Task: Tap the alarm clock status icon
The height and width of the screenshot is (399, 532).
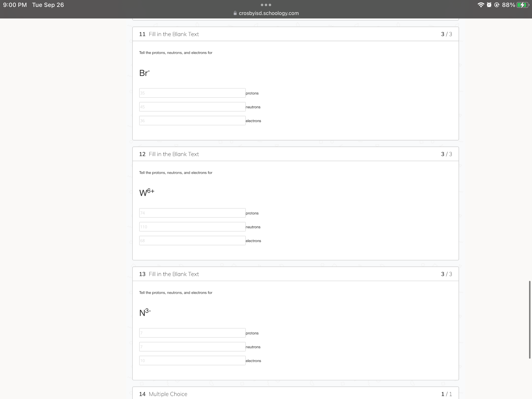Action: click(489, 5)
